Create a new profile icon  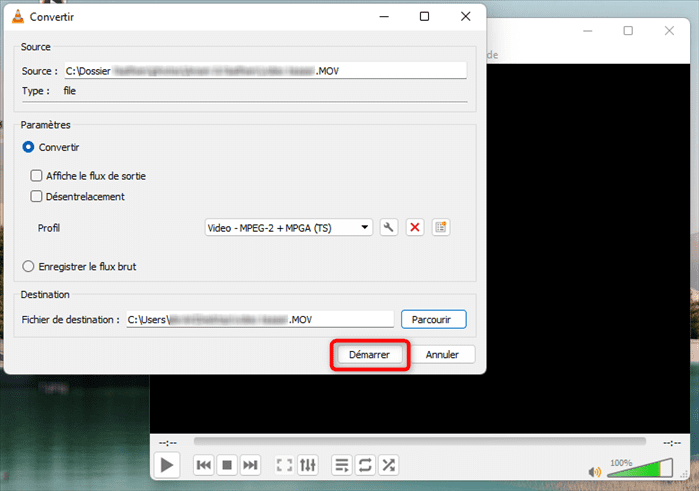[x=441, y=227]
